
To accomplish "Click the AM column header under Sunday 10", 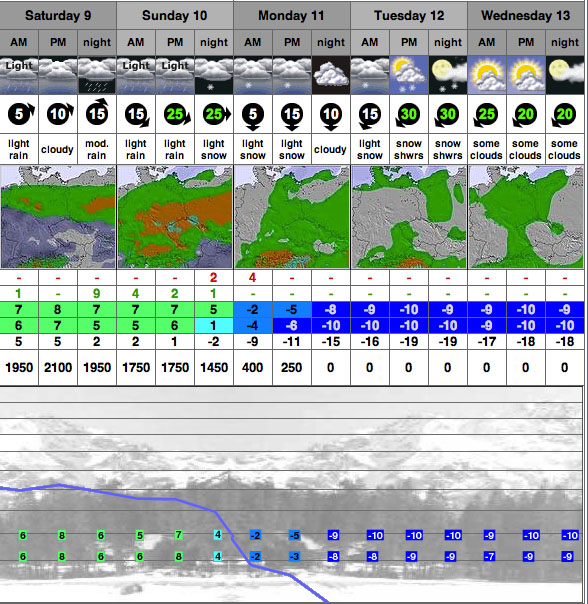I will pyautogui.click(x=136, y=42).
